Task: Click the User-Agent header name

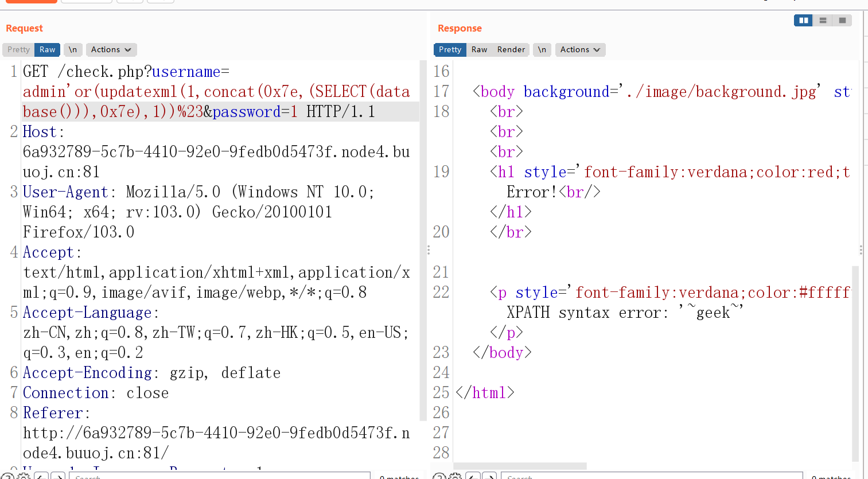Action: (65, 192)
